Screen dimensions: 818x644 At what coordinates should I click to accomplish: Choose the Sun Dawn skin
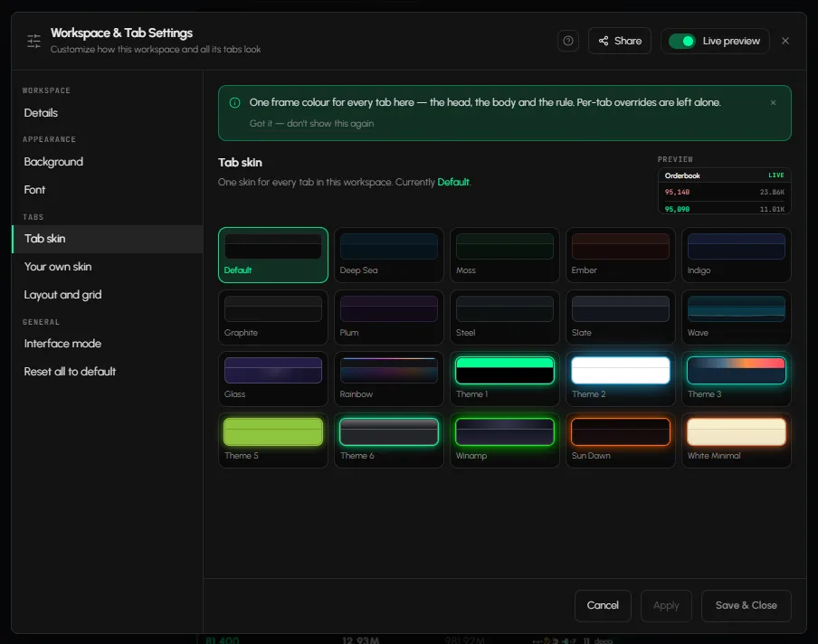620,440
